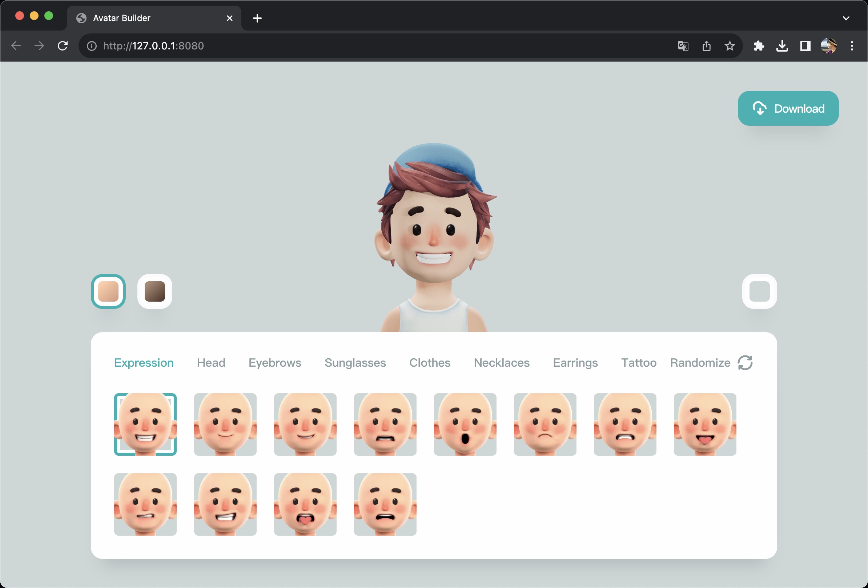Select the light skin tone swatch
This screenshot has width=868, height=588.
tap(108, 291)
